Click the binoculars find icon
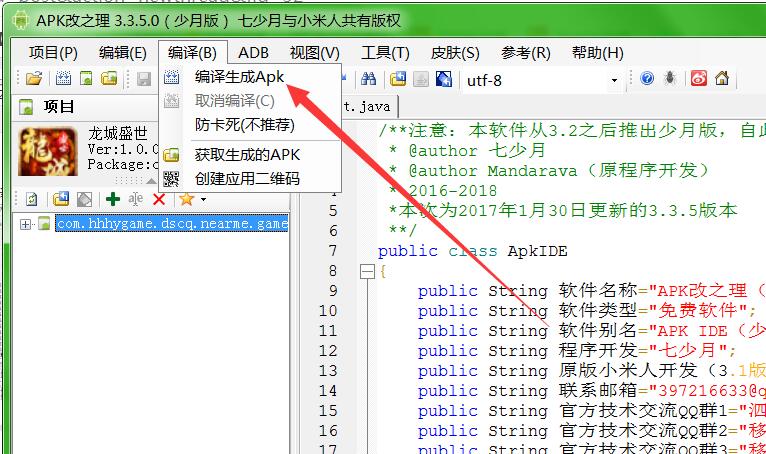This screenshot has width=766, height=454. click(368, 80)
